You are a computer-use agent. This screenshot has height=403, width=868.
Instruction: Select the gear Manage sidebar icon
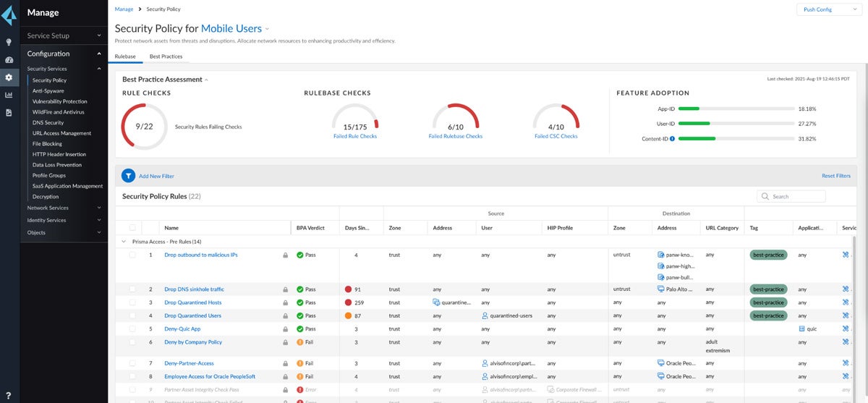point(9,77)
